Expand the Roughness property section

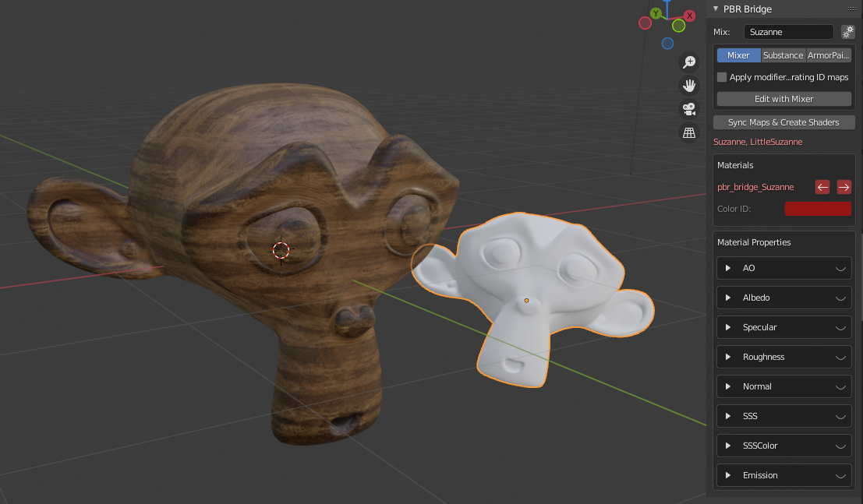(728, 357)
